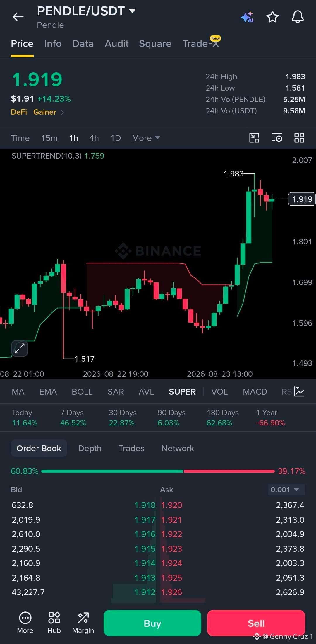This screenshot has width=316, height=644.
Task: Tap the bid quantity 43,227.7
Action: [x=28, y=592]
